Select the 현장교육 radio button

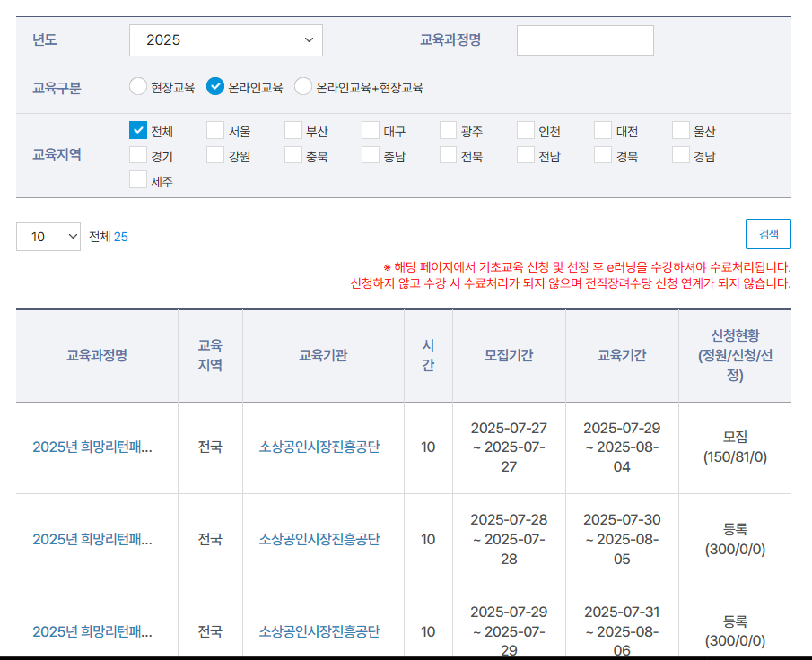pos(138,87)
